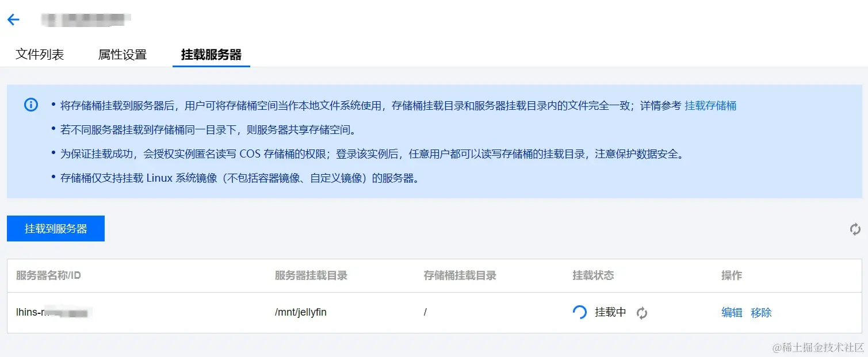
Task: Click 移除 to remove the server mount
Action: [x=760, y=312]
